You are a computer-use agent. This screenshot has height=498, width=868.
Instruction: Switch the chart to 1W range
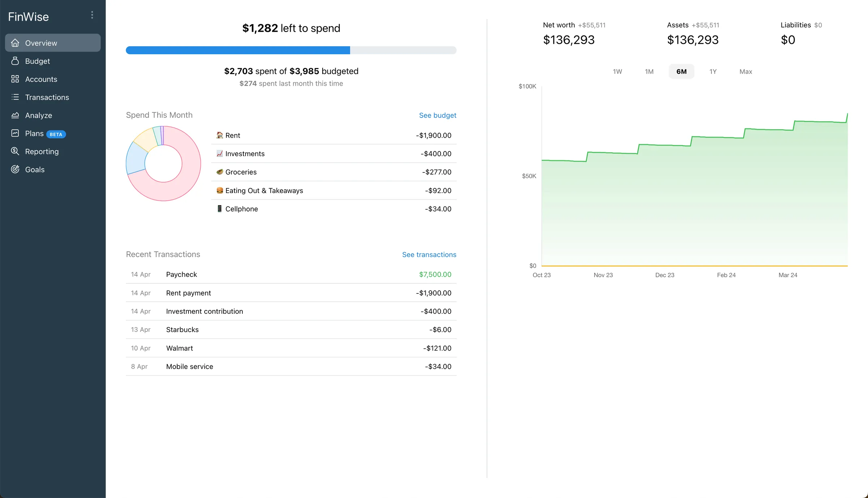pyautogui.click(x=617, y=71)
